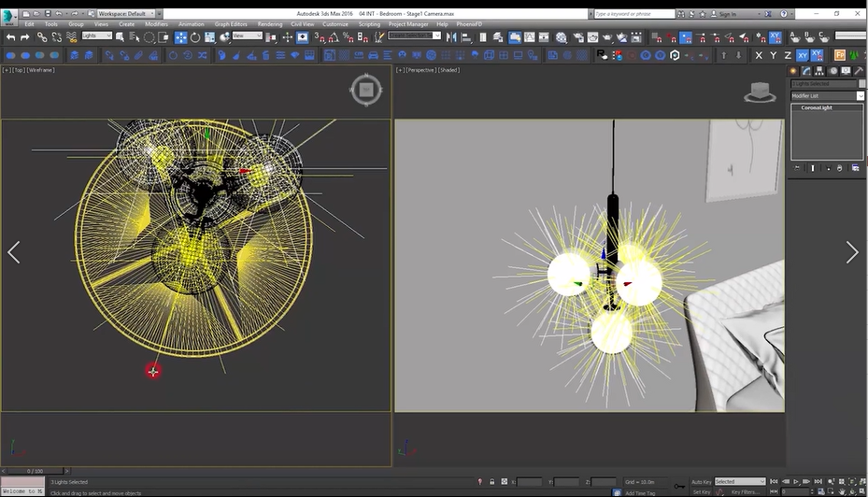Image resolution: width=868 pixels, height=497 pixels.
Task: Restrict transform to X axis
Action: 759,55
